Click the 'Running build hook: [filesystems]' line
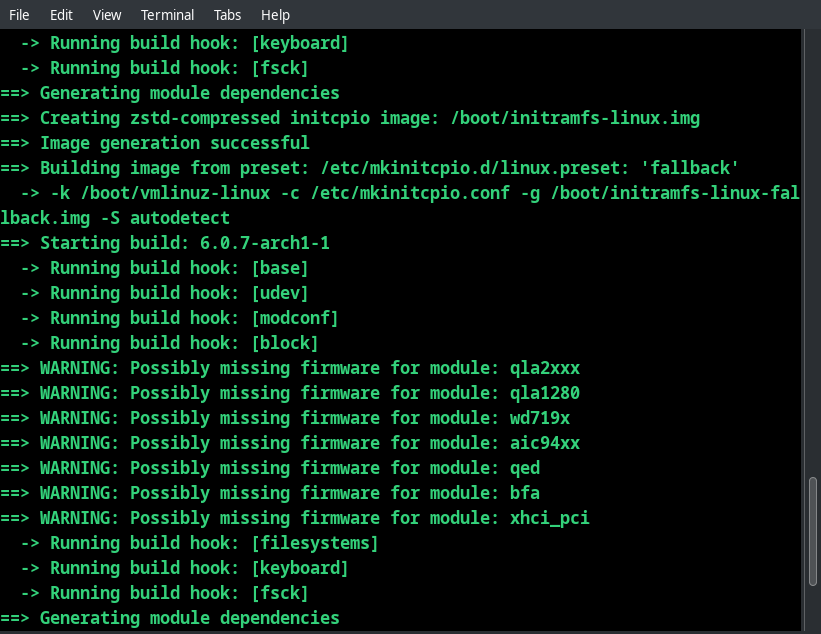The height and width of the screenshot is (634, 821). tap(200, 542)
